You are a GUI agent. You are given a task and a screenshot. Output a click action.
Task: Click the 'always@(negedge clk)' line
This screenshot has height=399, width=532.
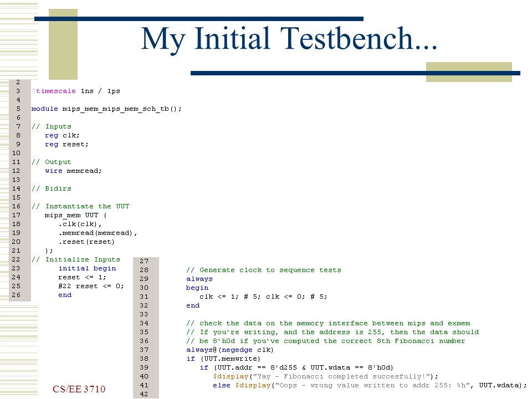coord(229,350)
